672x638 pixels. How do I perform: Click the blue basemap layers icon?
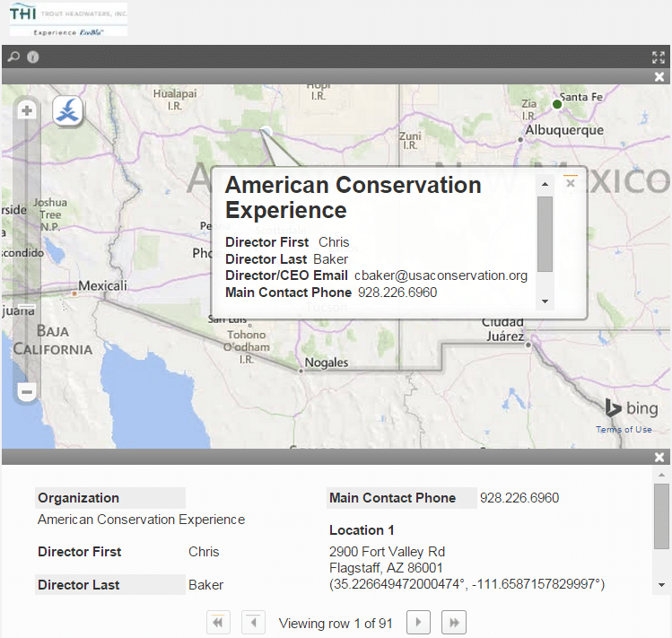click(68, 111)
